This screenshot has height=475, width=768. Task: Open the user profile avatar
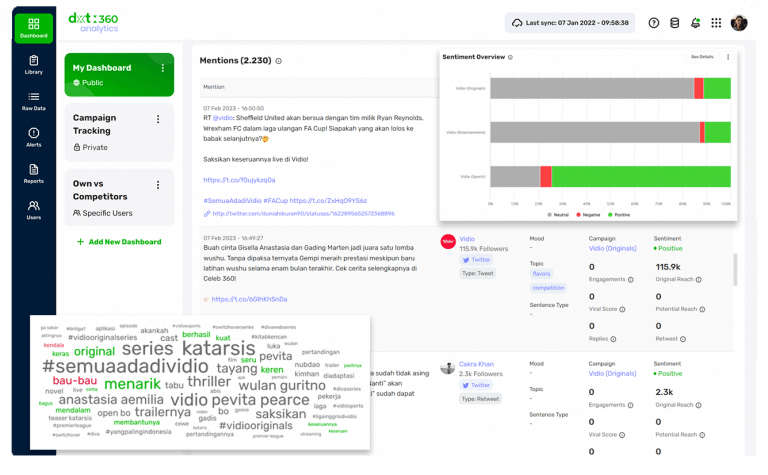(739, 23)
